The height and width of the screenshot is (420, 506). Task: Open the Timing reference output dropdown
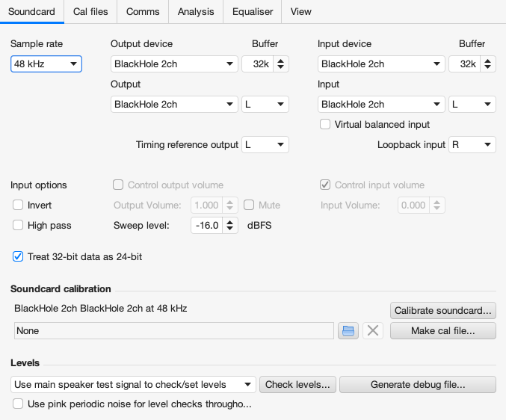pyautogui.click(x=265, y=144)
